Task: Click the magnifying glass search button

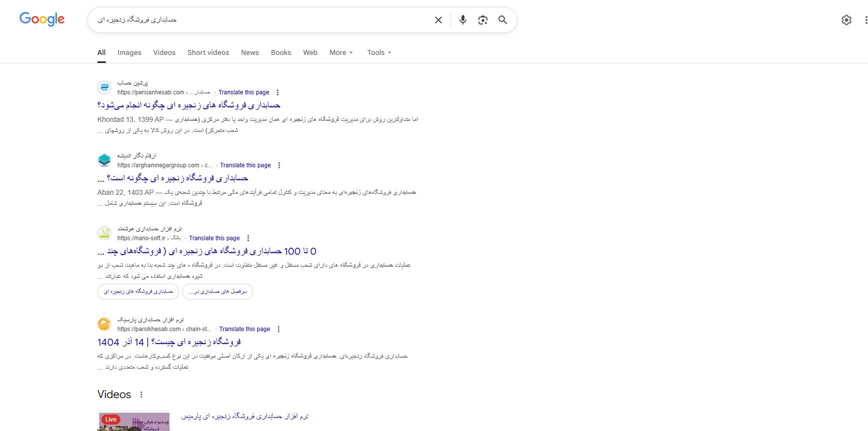Action: coord(502,20)
